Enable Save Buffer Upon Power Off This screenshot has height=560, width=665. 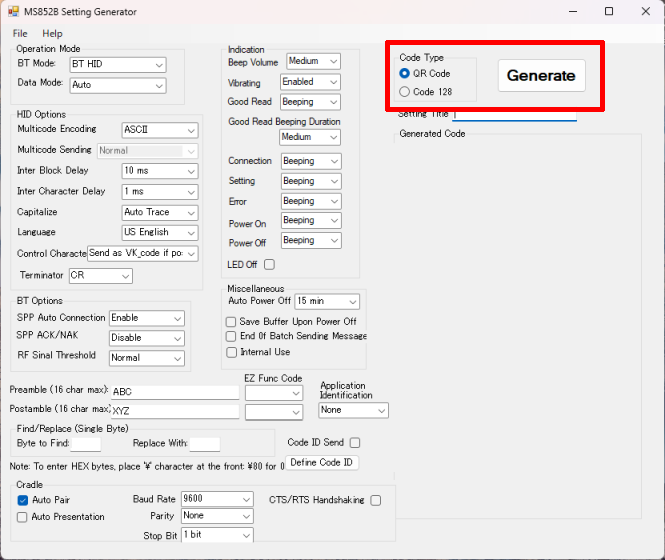click(232, 322)
